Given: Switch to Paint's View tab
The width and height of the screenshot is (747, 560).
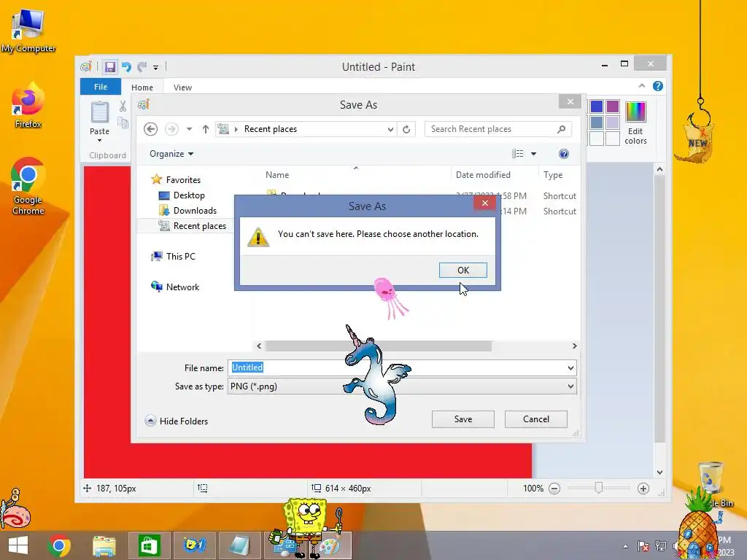Looking at the screenshot, I should click(x=182, y=87).
